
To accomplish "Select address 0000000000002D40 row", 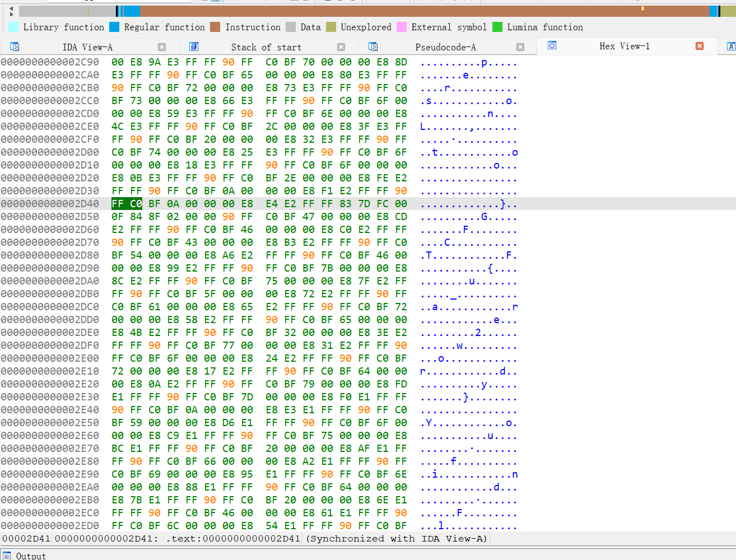I will pos(50,204).
